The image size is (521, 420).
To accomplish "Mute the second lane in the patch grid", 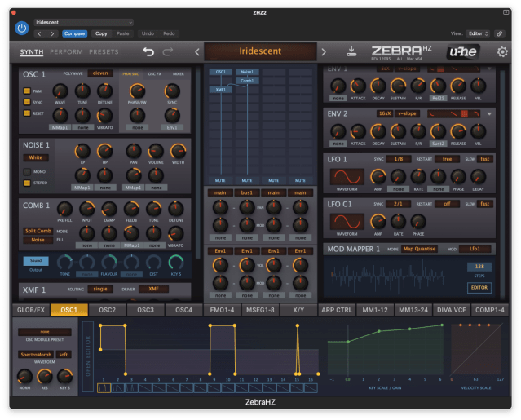I will tap(247, 181).
